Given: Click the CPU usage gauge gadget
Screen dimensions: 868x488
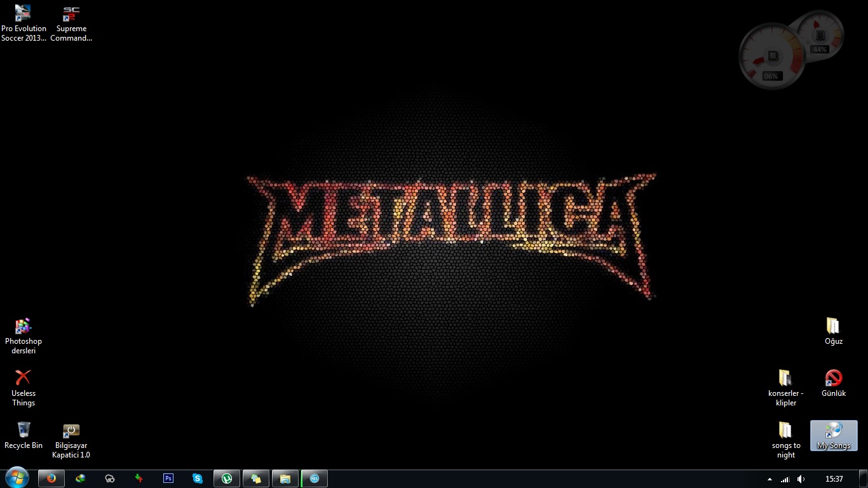Looking at the screenshot, I should [x=771, y=57].
